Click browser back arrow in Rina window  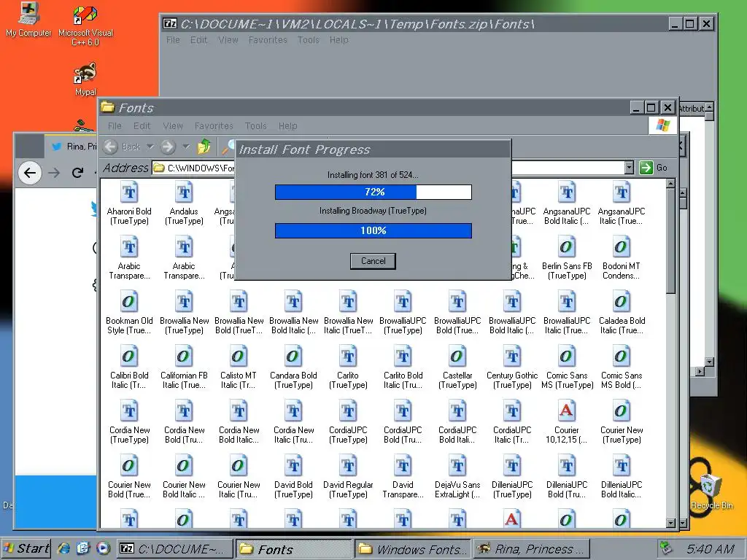(x=29, y=172)
